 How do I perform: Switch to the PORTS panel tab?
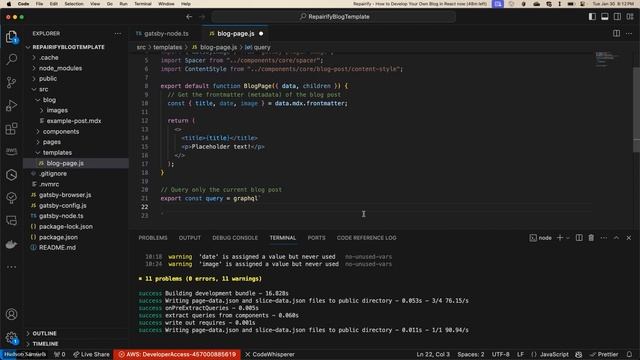click(316, 238)
